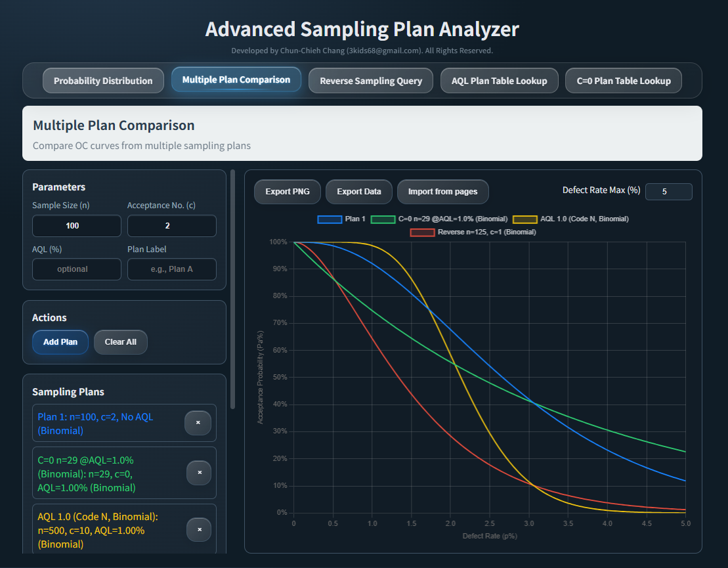
Task: Delete the C=0 n=29 sampling plan
Action: 198,473
